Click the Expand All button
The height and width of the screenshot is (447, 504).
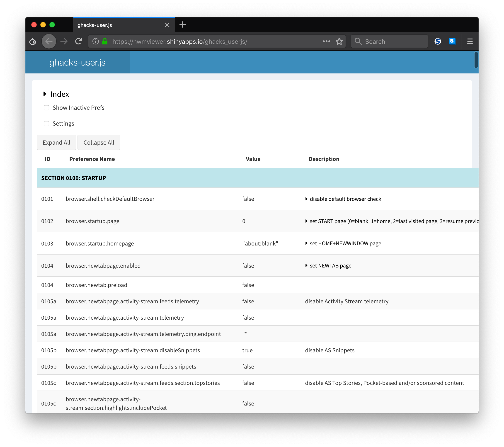56,142
